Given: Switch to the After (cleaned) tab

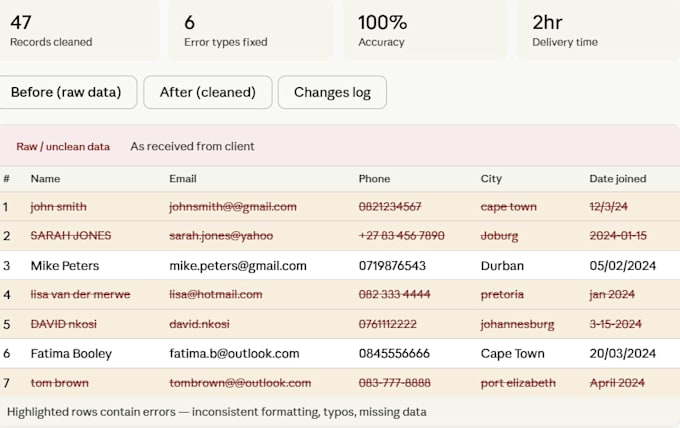Looking at the screenshot, I should 208,92.
